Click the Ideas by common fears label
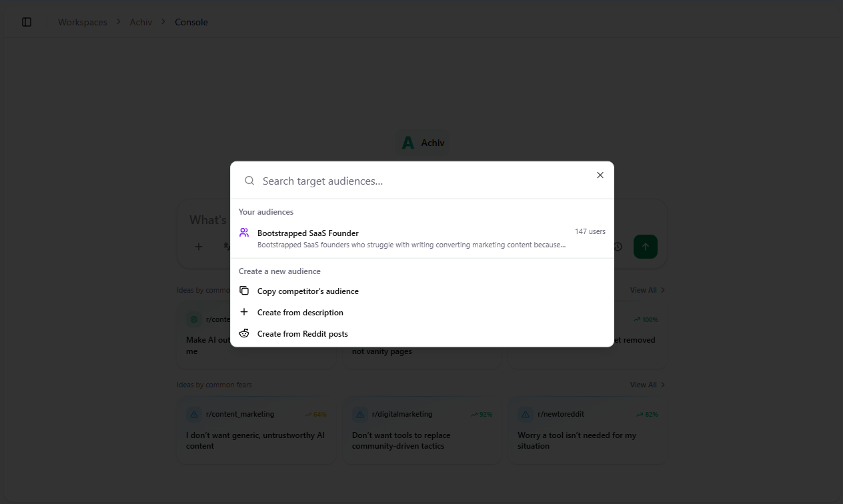Screen dimensions: 843x504 coord(214,385)
